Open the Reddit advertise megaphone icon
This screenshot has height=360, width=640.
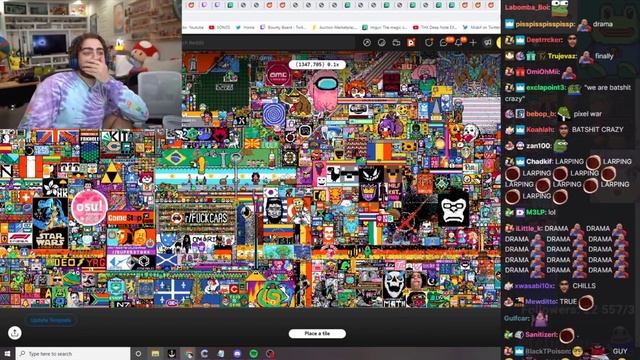coord(487,43)
